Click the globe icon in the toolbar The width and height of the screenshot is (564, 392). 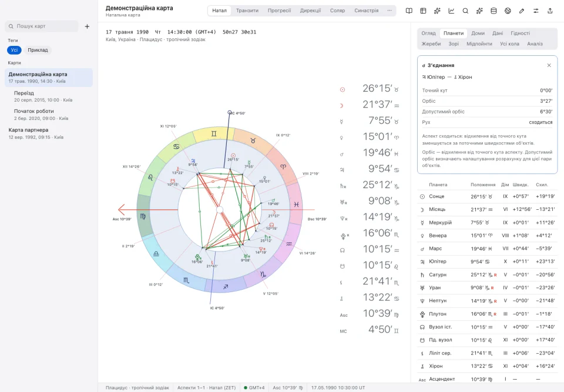(508, 11)
